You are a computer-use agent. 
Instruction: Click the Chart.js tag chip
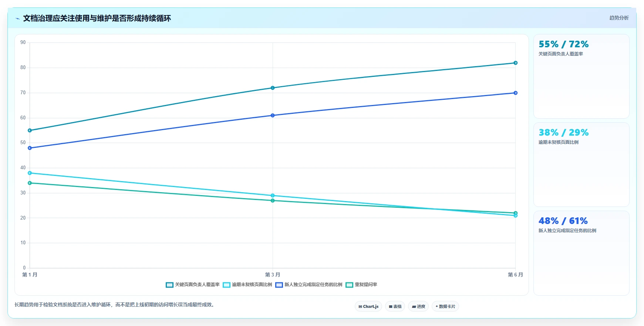point(368,306)
